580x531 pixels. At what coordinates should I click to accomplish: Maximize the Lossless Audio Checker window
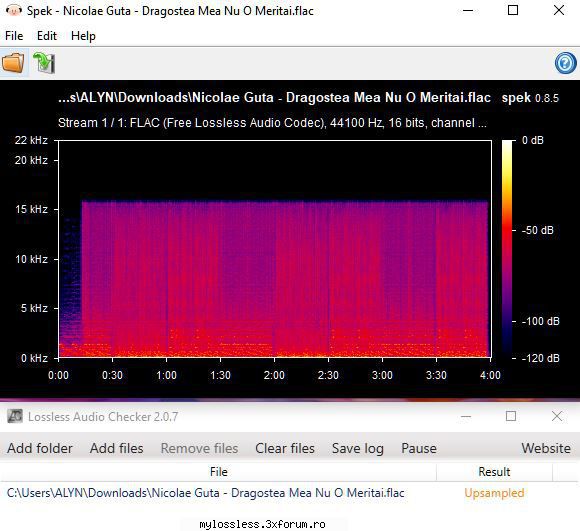pyautogui.click(x=511, y=416)
